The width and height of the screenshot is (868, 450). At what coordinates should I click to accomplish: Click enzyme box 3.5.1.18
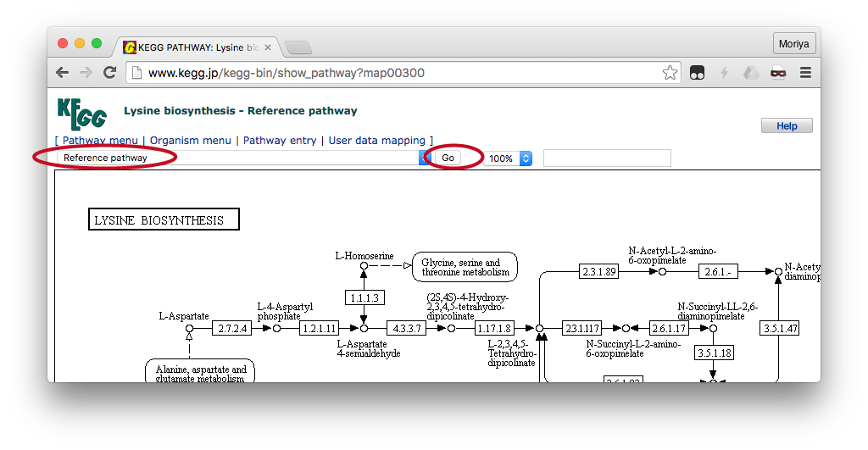714,353
